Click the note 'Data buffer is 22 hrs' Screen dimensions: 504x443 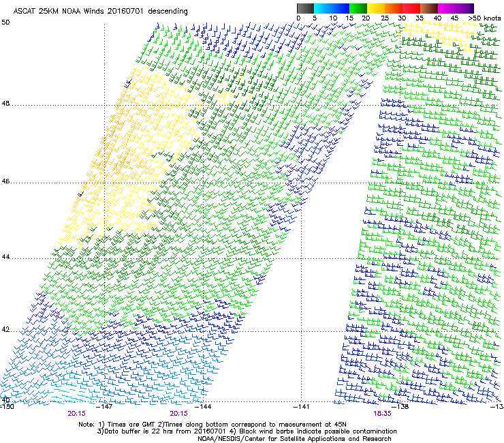tap(139, 431)
